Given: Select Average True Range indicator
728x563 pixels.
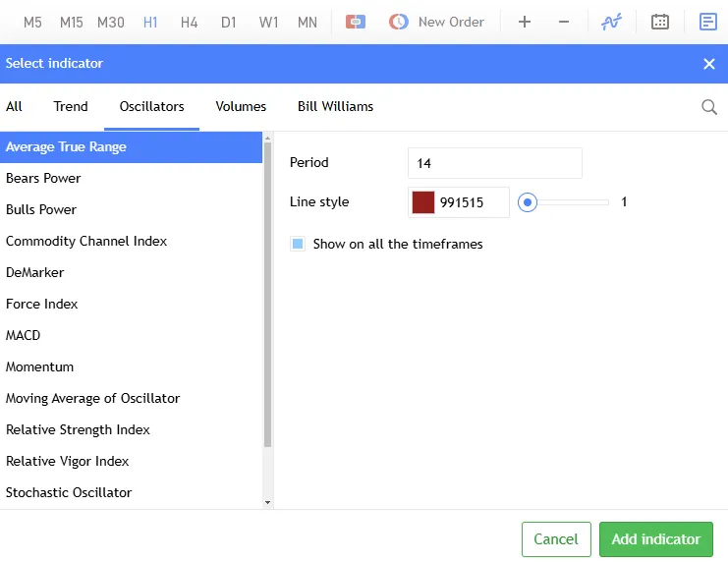Looking at the screenshot, I should (131, 147).
